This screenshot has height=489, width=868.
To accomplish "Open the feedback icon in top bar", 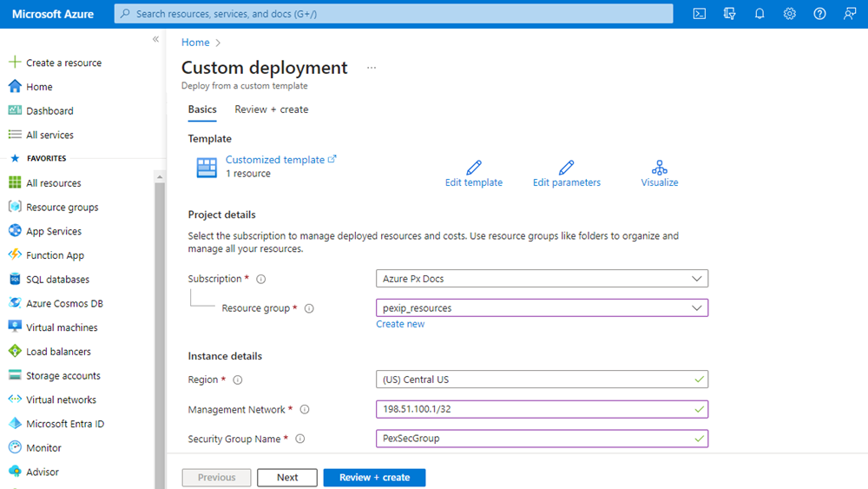I will 850,14.
